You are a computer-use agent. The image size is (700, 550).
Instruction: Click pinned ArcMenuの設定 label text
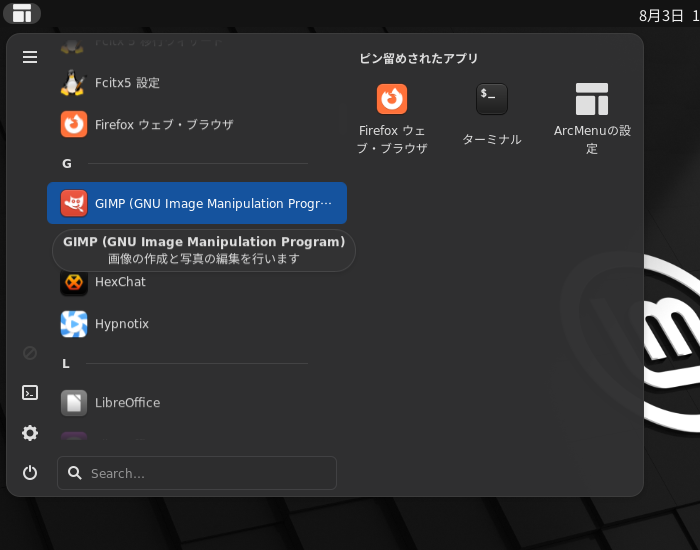(x=592, y=139)
